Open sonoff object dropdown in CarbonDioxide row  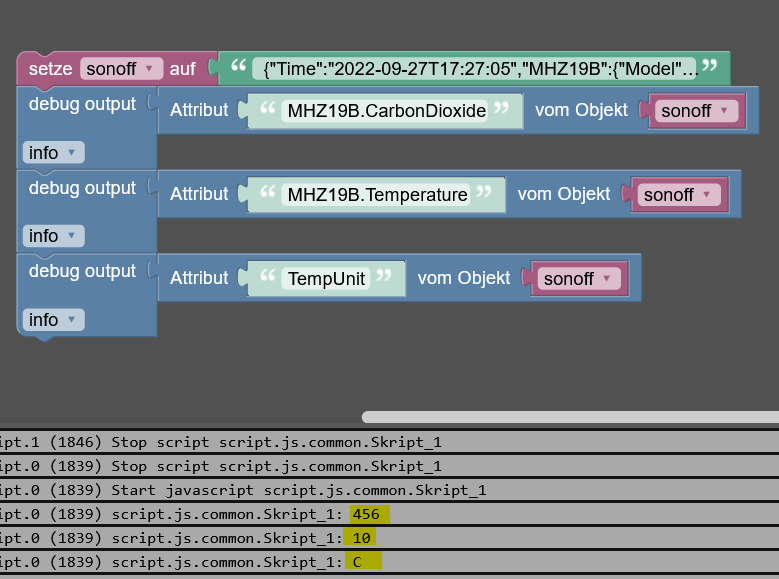(696, 111)
